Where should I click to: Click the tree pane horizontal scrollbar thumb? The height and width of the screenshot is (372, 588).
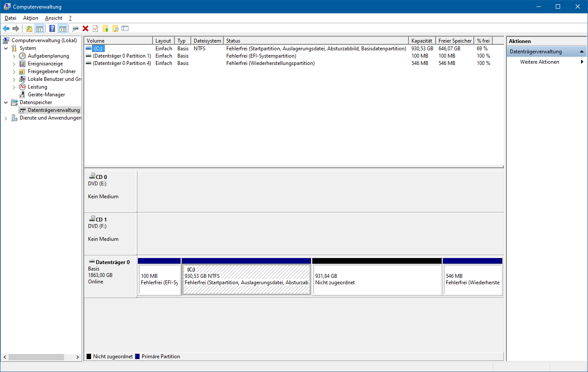point(36,357)
